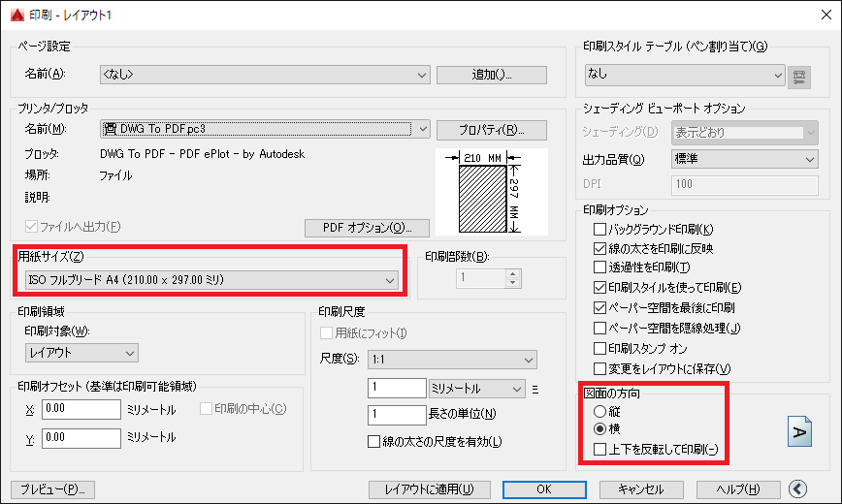842x504 pixels.
Task: Enable 透過性を印刷 checkbox
Action: pos(599,267)
